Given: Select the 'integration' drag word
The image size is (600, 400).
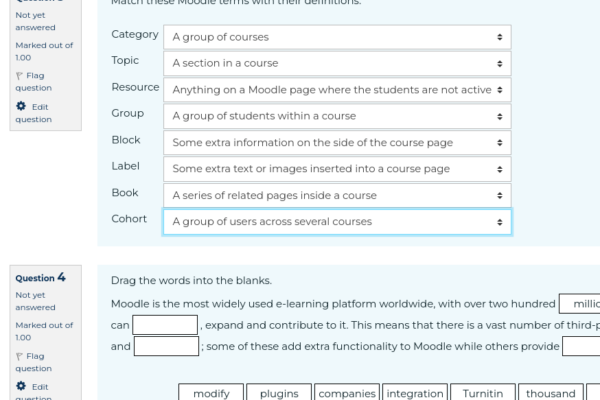Looking at the screenshot, I should coord(415,393).
